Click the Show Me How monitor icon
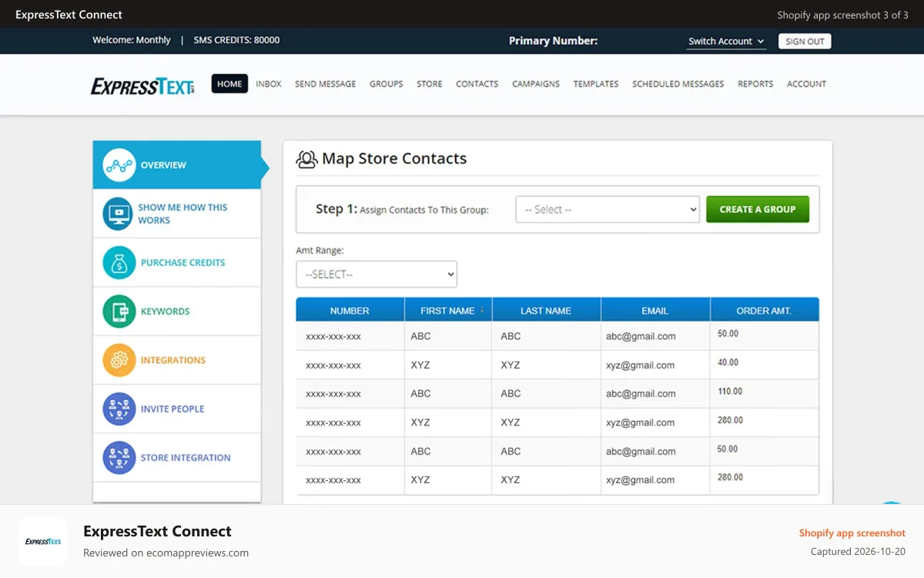The height and width of the screenshot is (578, 924). (119, 213)
